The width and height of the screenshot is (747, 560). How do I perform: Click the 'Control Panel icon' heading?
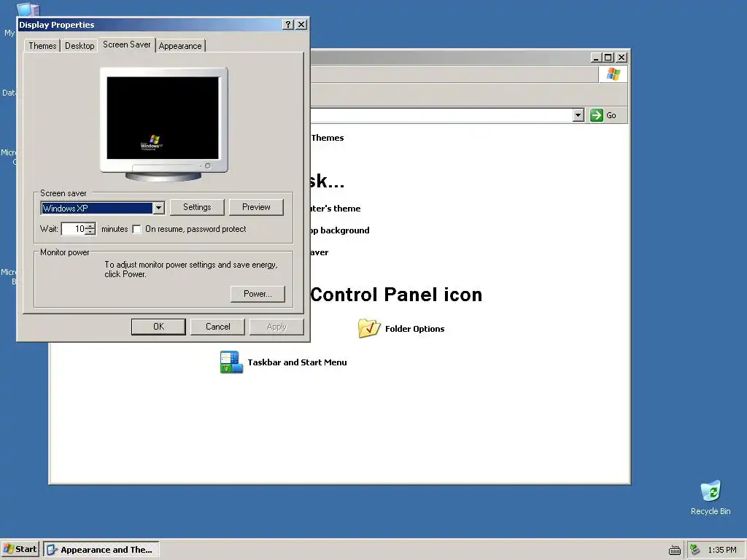click(x=396, y=295)
